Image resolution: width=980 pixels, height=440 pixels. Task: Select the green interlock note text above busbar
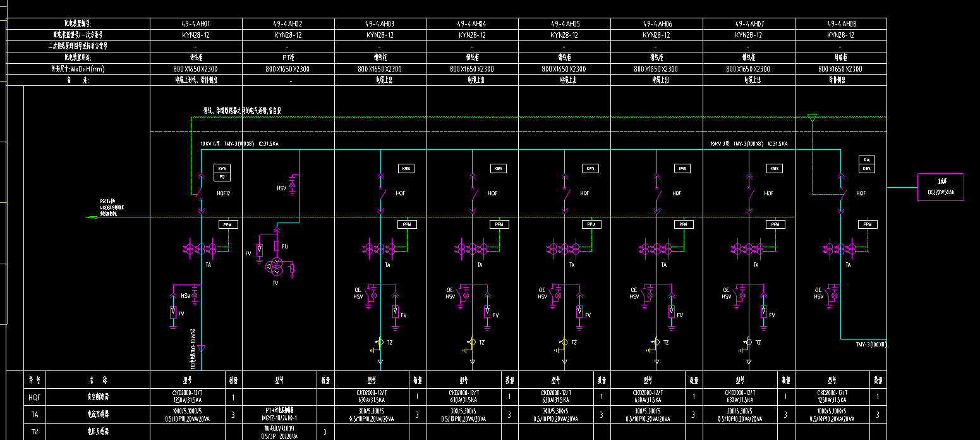coord(242,111)
